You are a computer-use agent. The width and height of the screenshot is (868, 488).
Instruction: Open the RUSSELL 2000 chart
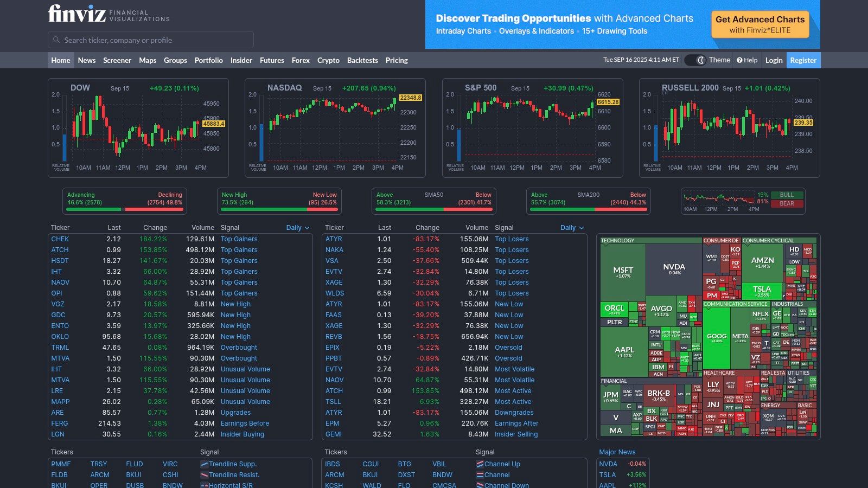[x=730, y=128]
